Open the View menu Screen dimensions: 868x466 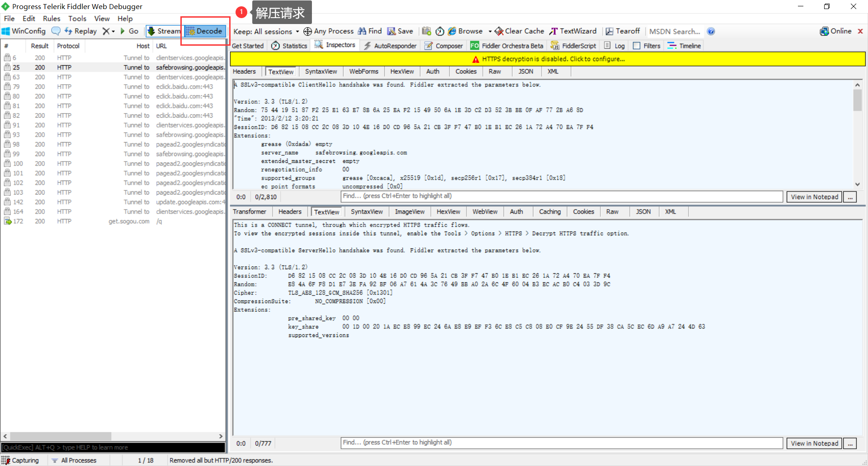(x=102, y=19)
